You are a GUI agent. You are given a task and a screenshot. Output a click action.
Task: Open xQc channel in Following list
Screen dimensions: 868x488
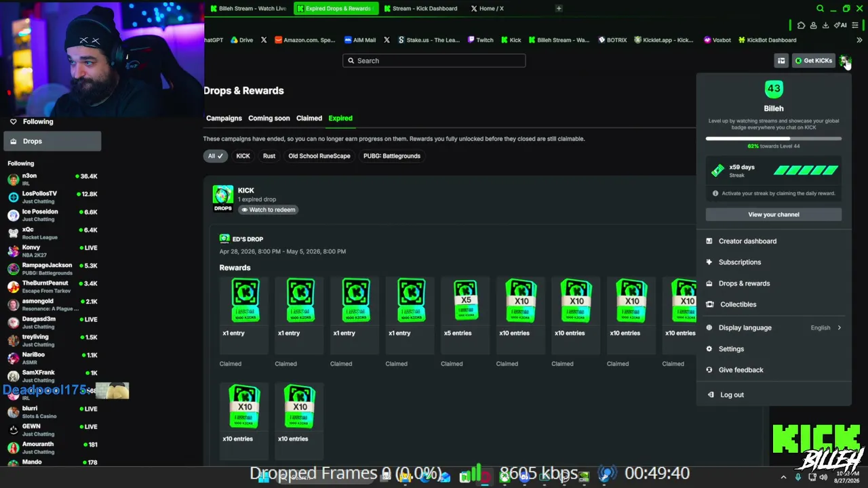[x=52, y=233]
